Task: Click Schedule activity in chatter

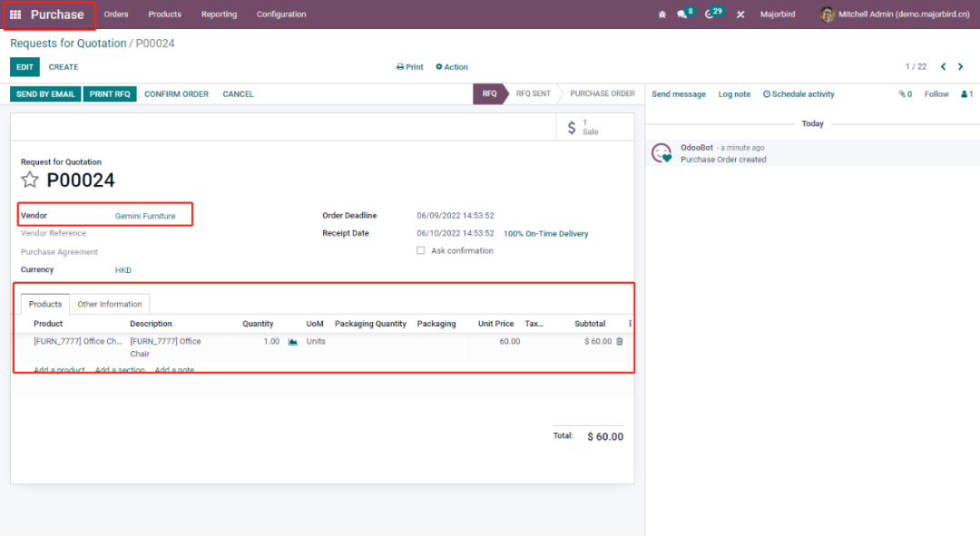Action: click(x=799, y=94)
